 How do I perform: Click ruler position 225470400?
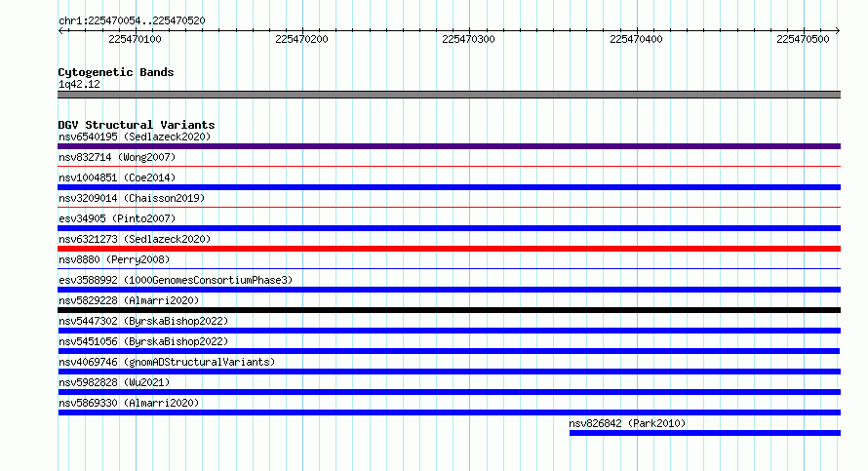pyautogui.click(x=636, y=39)
